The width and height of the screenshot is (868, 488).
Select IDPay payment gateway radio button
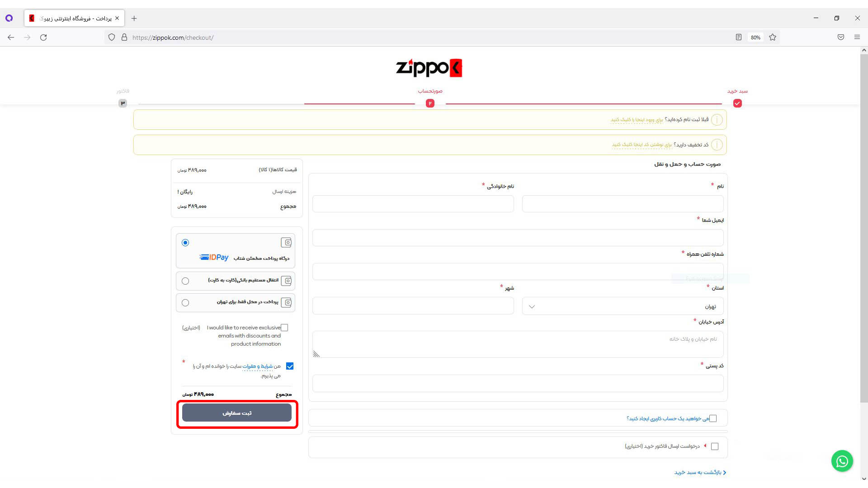point(185,243)
